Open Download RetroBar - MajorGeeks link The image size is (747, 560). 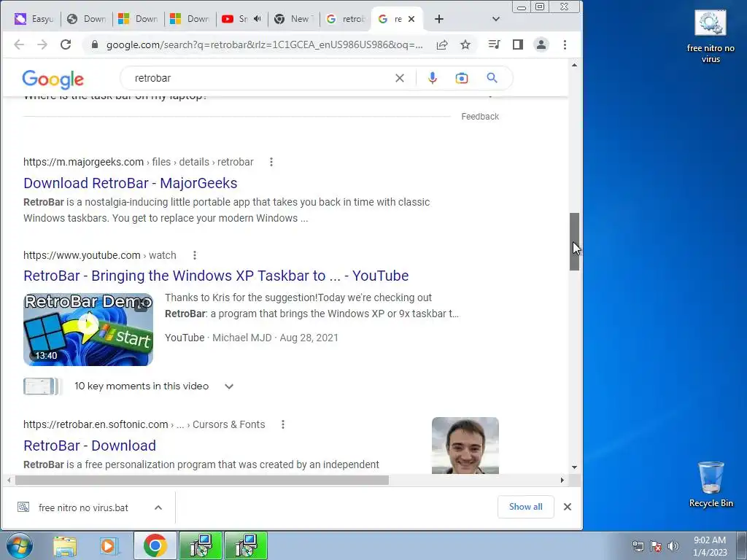pyautogui.click(x=130, y=183)
